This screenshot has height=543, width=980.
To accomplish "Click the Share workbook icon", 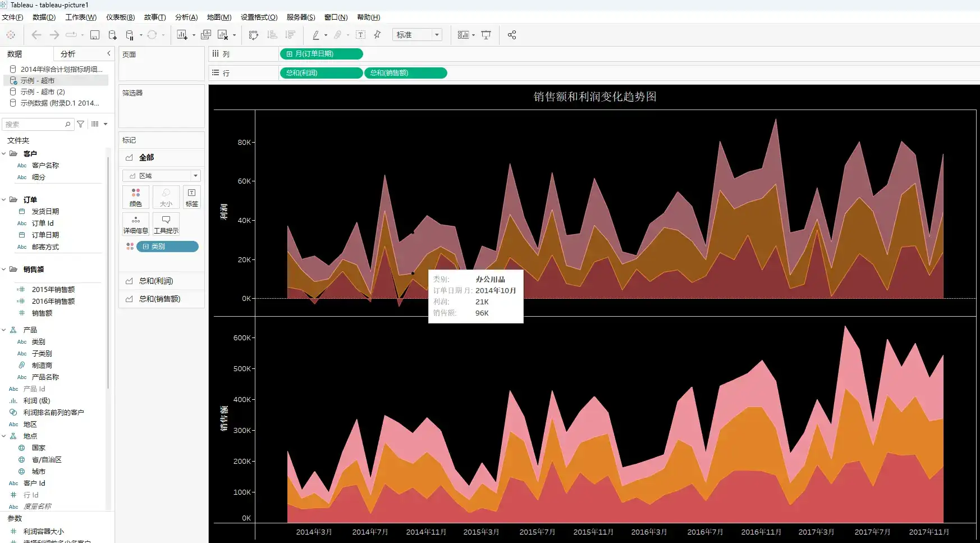I will (x=511, y=35).
